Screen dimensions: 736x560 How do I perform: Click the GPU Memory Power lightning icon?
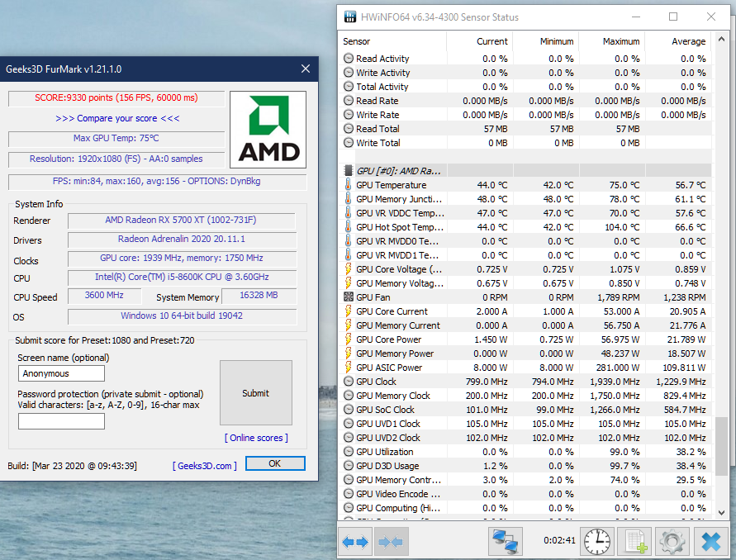(x=349, y=353)
